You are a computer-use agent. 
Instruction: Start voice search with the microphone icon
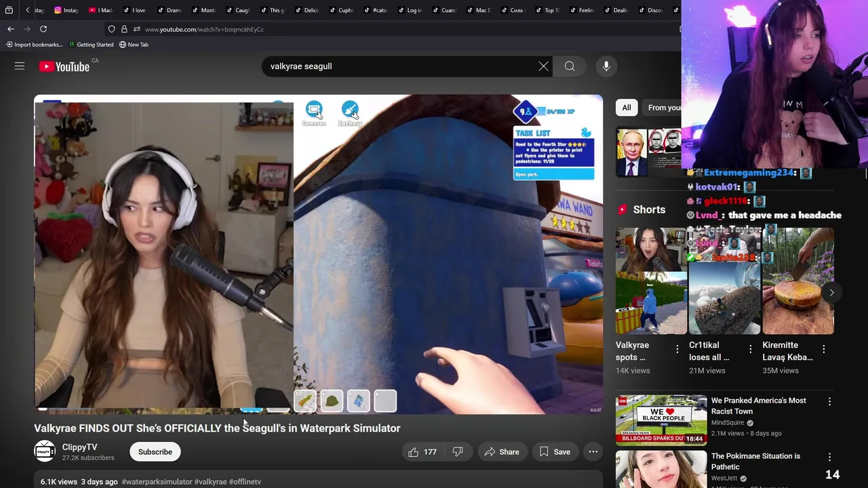pos(606,66)
